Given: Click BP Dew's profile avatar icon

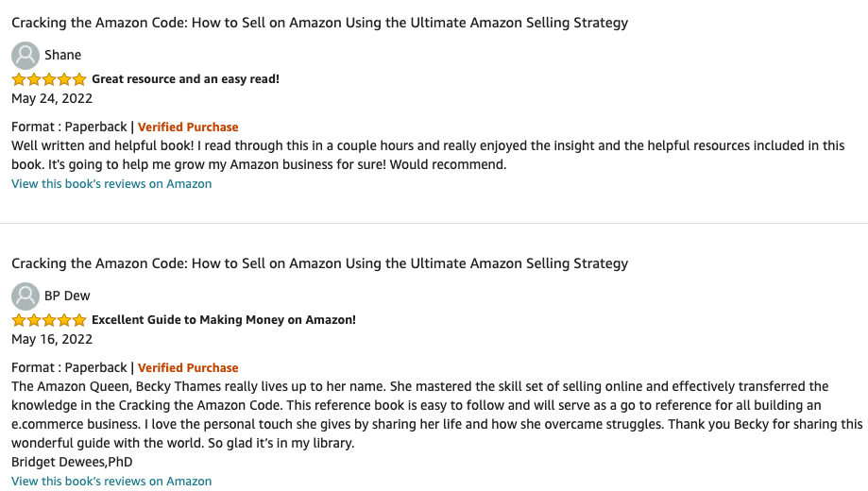Looking at the screenshot, I should coord(26,296).
